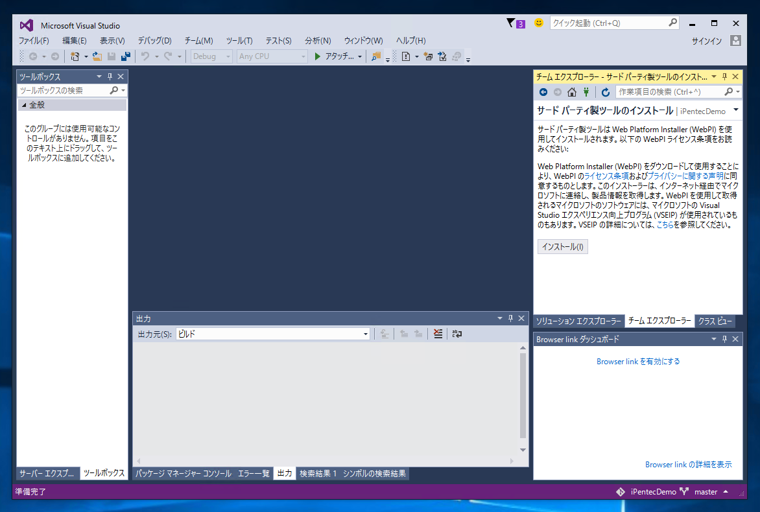Switch to the サーバー エクスプローラー tab
Screen dimensions: 760x512
(47, 473)
